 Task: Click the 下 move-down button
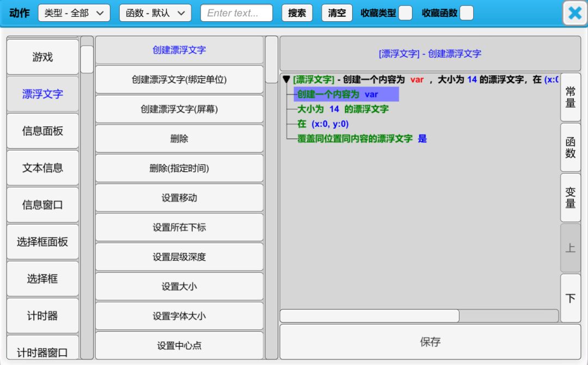(x=570, y=298)
